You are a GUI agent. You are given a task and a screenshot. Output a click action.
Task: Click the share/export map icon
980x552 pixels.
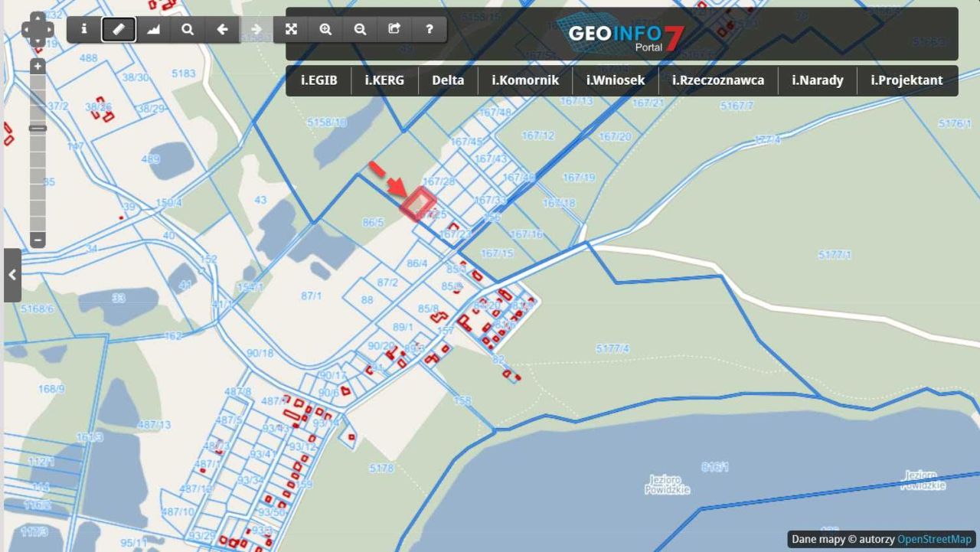[x=394, y=29]
